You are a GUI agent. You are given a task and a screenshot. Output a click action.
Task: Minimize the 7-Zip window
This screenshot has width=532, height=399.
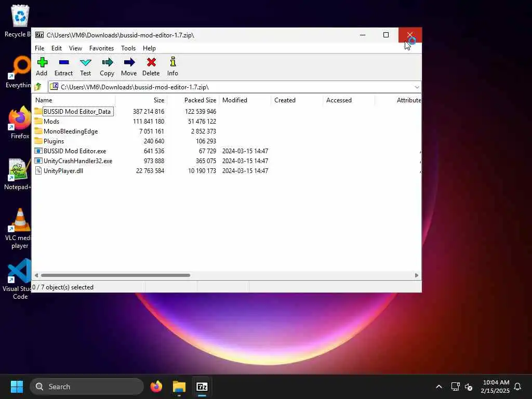[363, 35]
